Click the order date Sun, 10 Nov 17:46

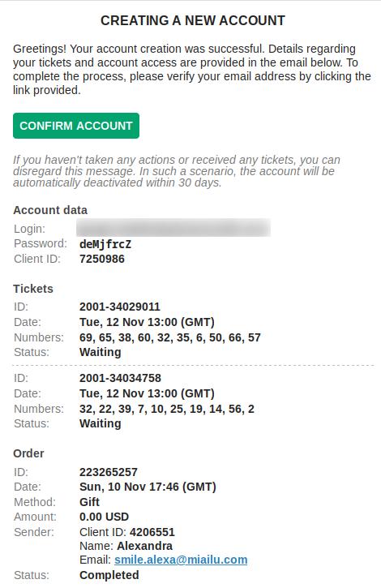click(x=148, y=487)
